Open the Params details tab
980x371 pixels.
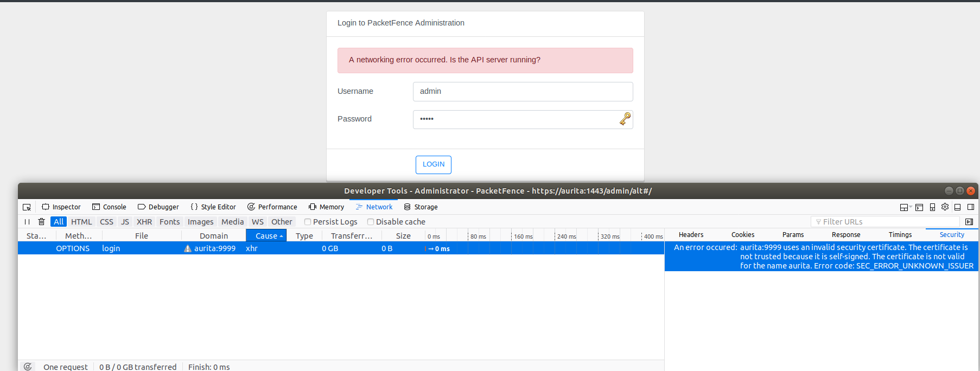(x=793, y=235)
